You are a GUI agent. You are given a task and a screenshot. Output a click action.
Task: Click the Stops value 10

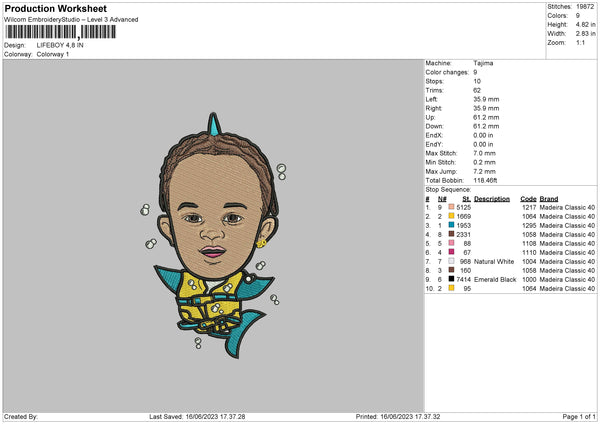pyautogui.click(x=477, y=81)
